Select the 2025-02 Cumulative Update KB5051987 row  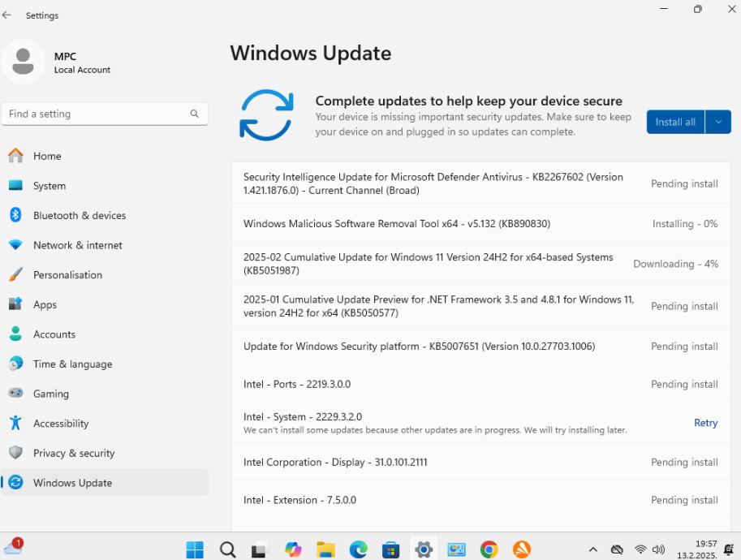(x=481, y=264)
